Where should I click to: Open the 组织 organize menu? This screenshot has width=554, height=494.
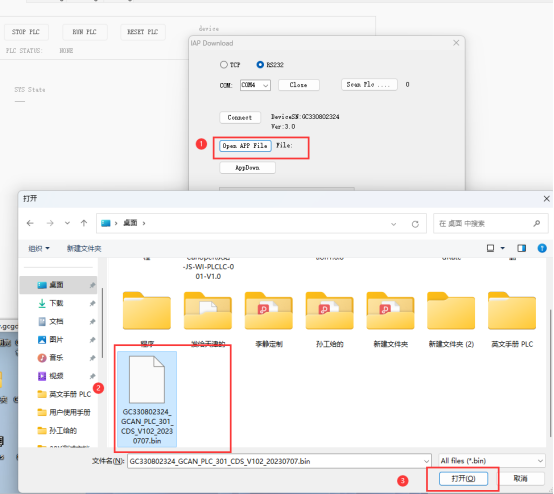(39, 248)
